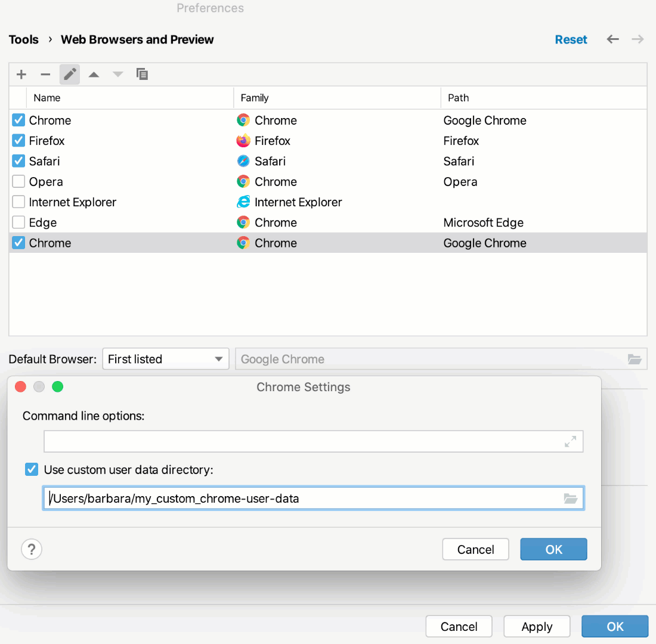Move the selected browser up the list
Screen dimensions: 656x644
point(94,74)
